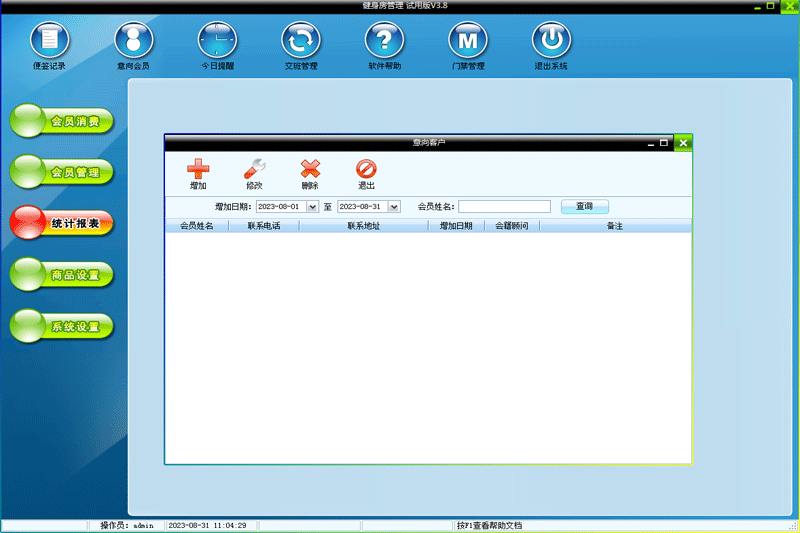Open the 会员管理 sidebar button
The image size is (800, 533).
[62, 172]
